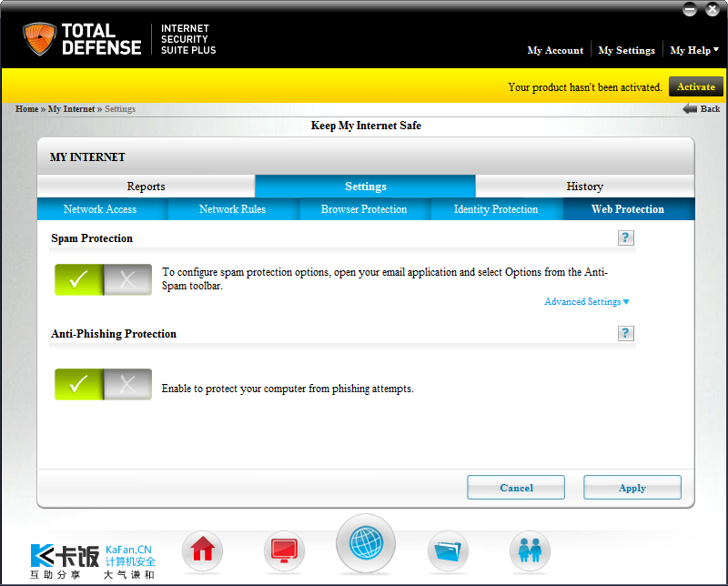This screenshot has width=728, height=586.
Task: Open the My Help dropdown menu
Action: pos(694,50)
